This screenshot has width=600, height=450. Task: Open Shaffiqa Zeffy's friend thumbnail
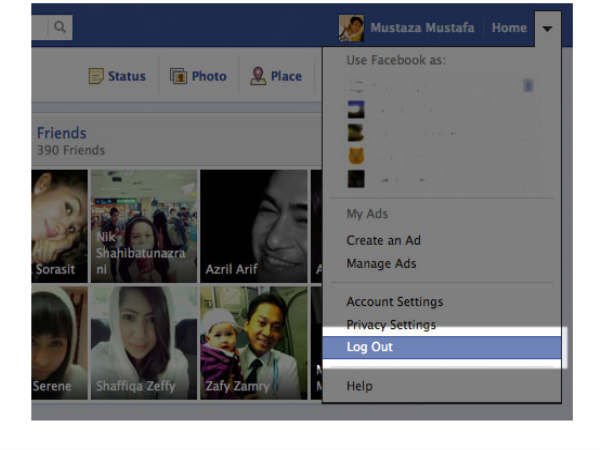(144, 343)
